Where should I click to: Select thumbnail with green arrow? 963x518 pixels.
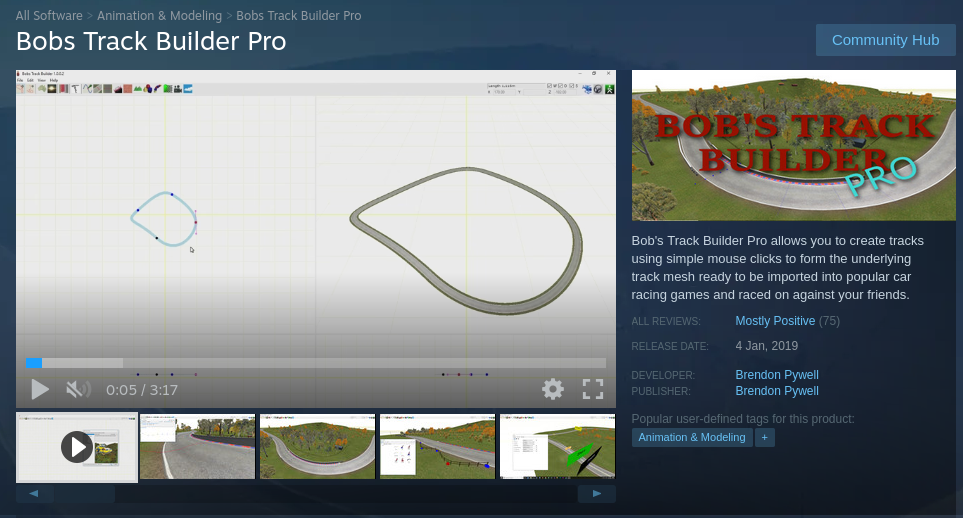[x=557, y=446]
